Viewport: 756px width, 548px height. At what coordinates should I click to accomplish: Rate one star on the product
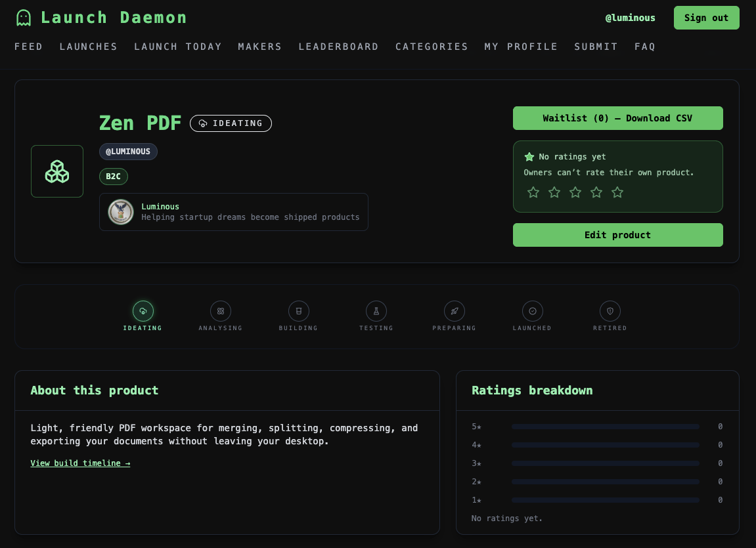click(x=533, y=192)
